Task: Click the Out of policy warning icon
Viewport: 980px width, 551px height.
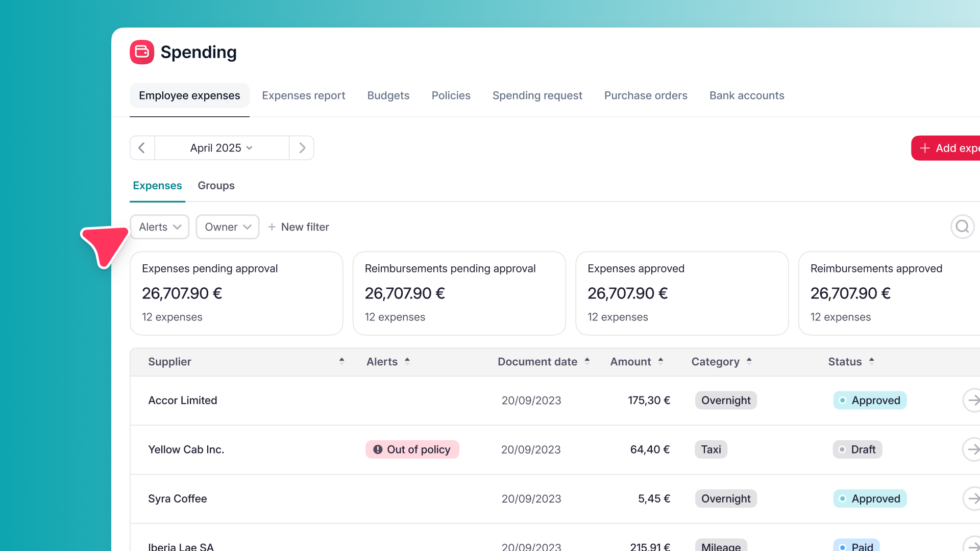Action: (x=378, y=449)
